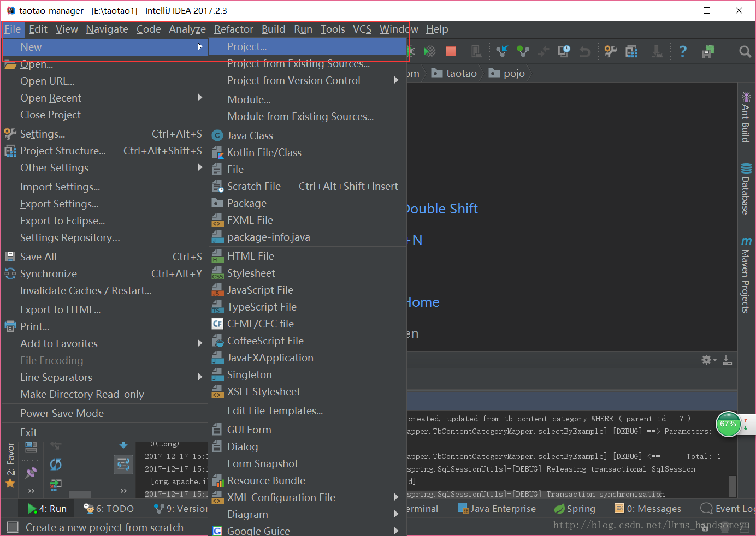Click the Java Class menu entry
The image size is (756, 536).
(307, 135)
